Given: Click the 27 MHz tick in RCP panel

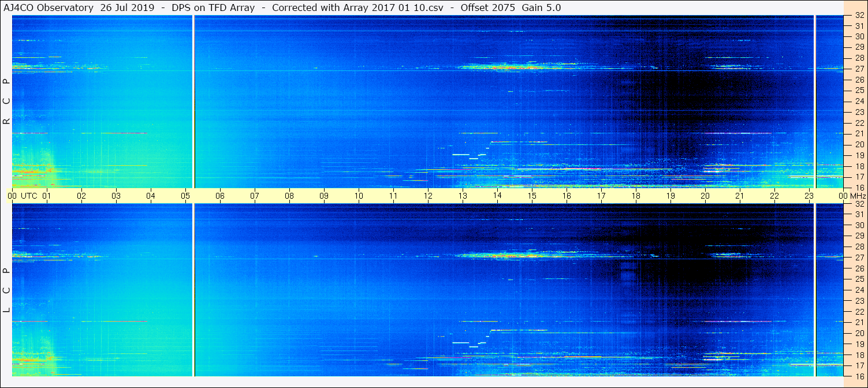Looking at the screenshot, I should pyautogui.click(x=859, y=69).
